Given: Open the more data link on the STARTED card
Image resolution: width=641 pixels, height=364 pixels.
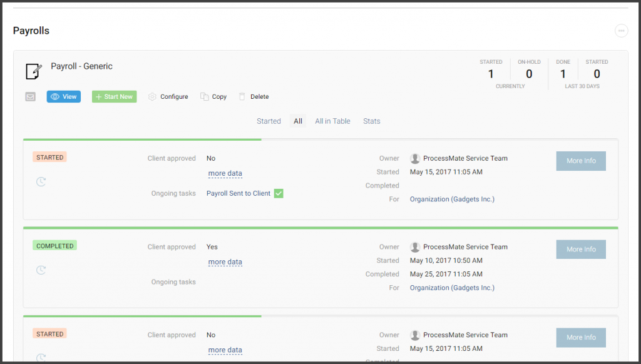Looking at the screenshot, I should point(225,173).
